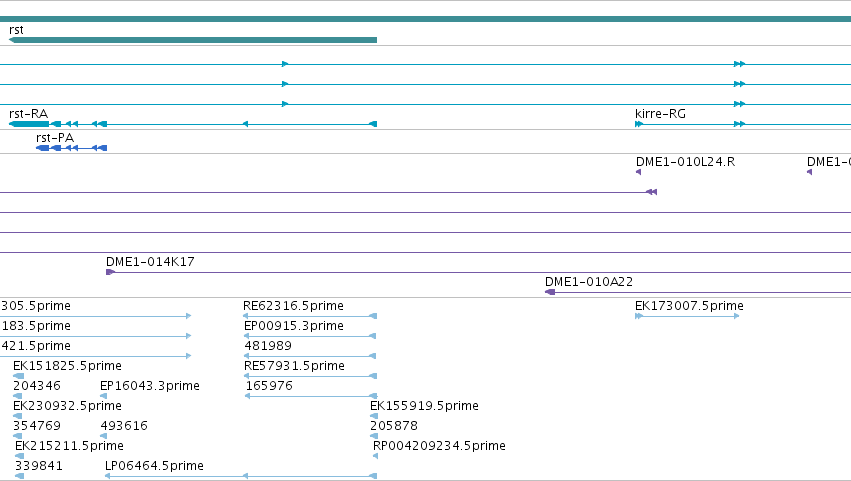Click the '481989' label
The width and height of the screenshot is (851, 481).
click(x=268, y=346)
